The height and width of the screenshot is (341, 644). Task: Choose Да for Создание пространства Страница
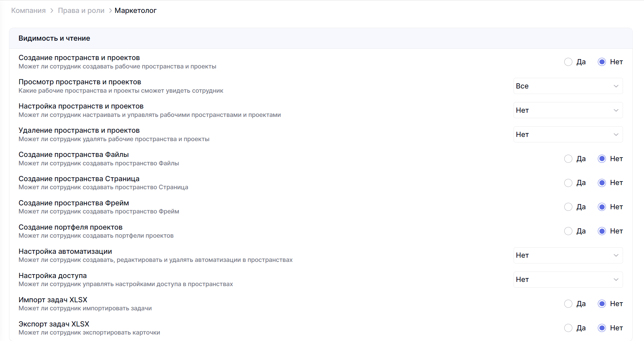point(568,183)
